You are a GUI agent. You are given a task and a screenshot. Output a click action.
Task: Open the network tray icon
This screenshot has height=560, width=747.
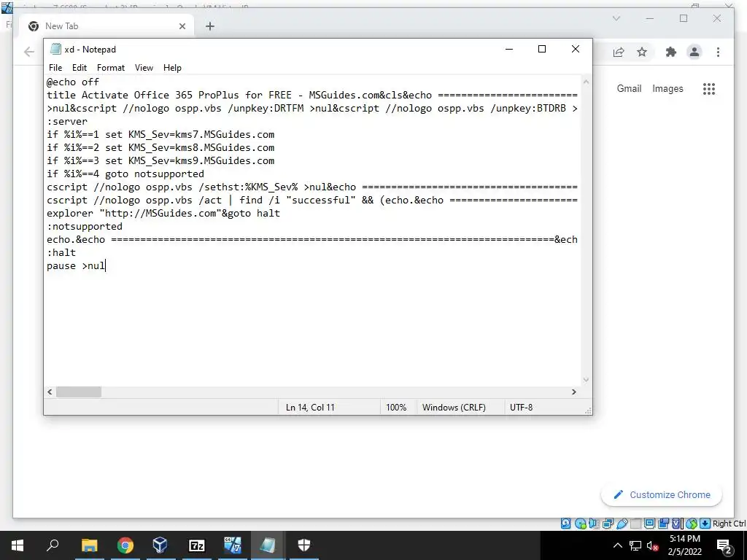coord(635,545)
